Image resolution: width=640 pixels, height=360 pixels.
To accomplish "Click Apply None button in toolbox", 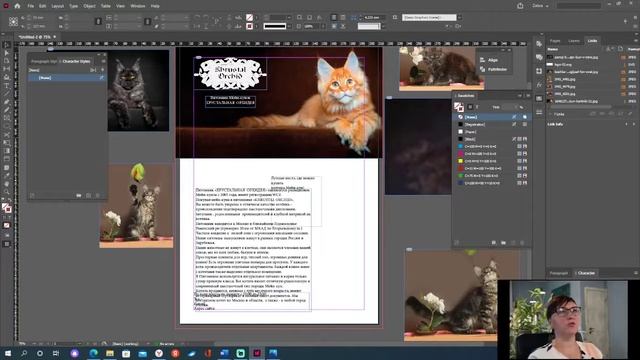I will (7, 225).
